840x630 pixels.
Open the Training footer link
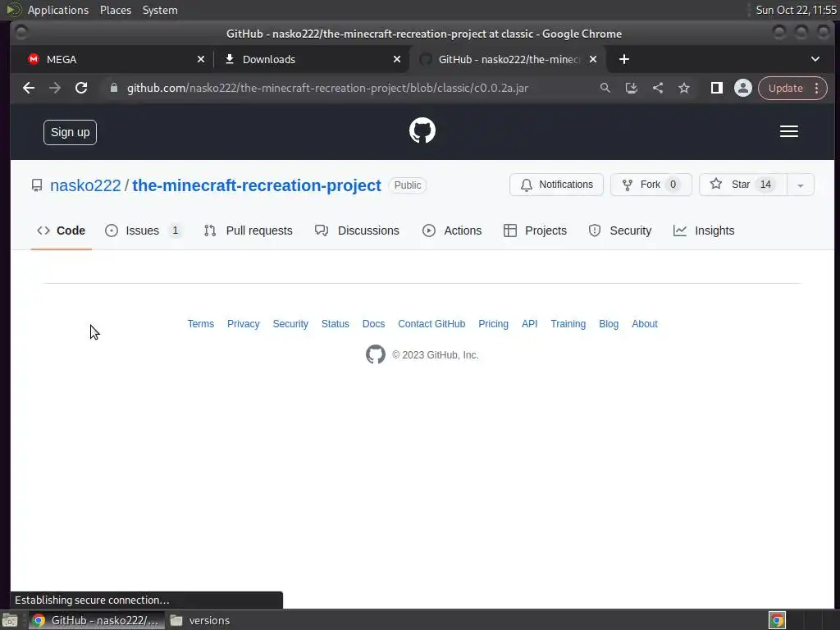pyautogui.click(x=568, y=324)
